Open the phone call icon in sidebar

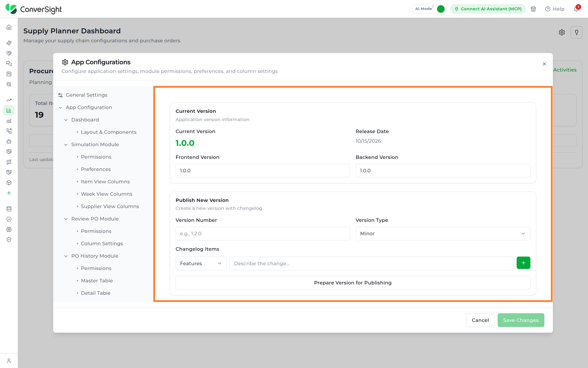pyautogui.click(x=9, y=131)
